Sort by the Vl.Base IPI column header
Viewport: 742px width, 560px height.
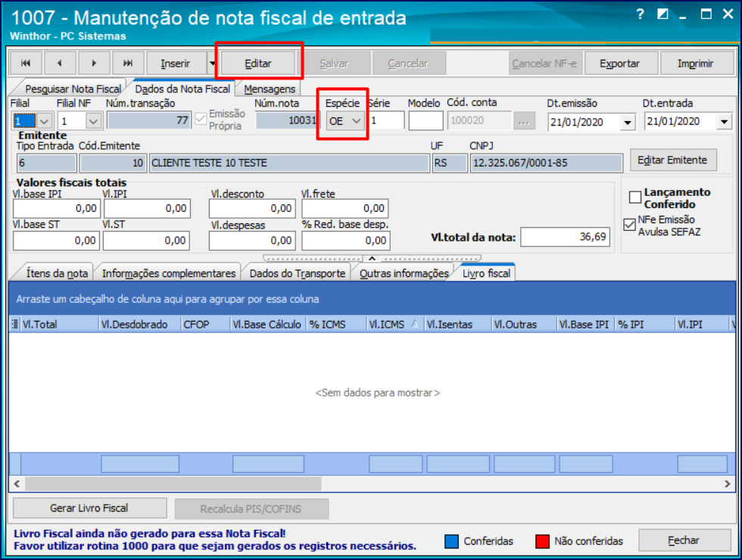click(586, 325)
